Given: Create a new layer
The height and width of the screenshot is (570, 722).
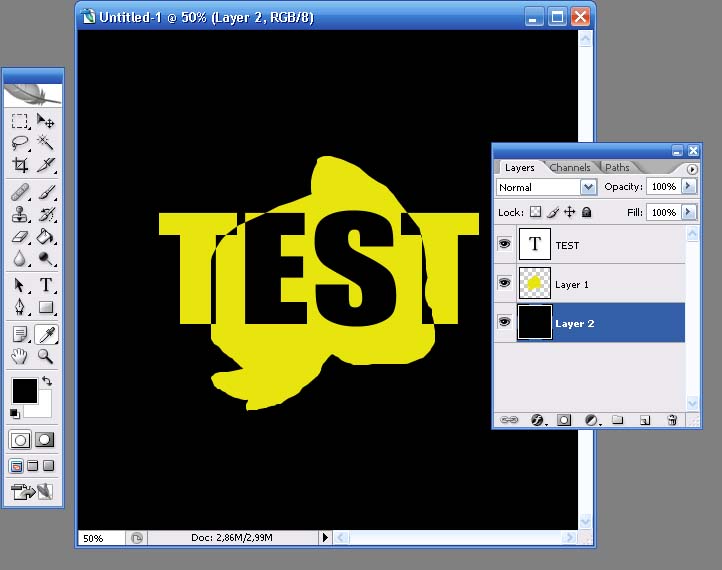Looking at the screenshot, I should 645,420.
